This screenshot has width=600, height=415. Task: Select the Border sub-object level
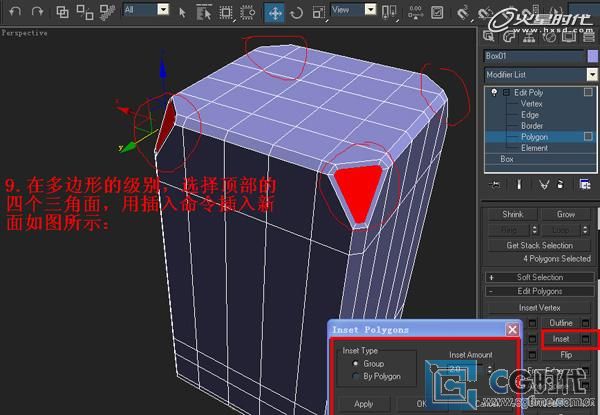[532, 126]
